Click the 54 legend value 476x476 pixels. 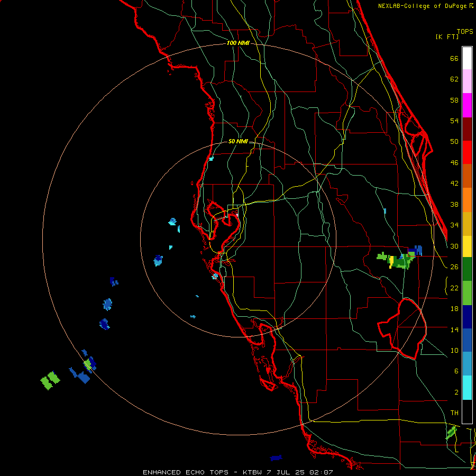tap(454, 121)
